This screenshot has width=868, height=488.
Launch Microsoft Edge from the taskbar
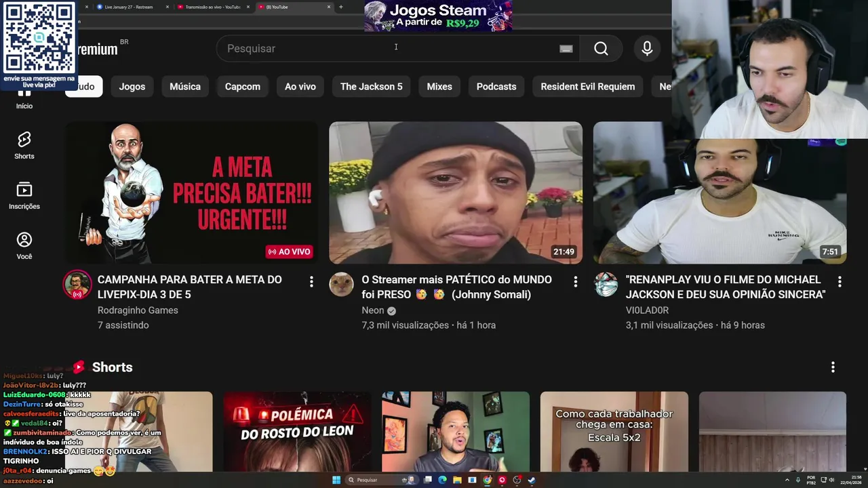point(442,480)
